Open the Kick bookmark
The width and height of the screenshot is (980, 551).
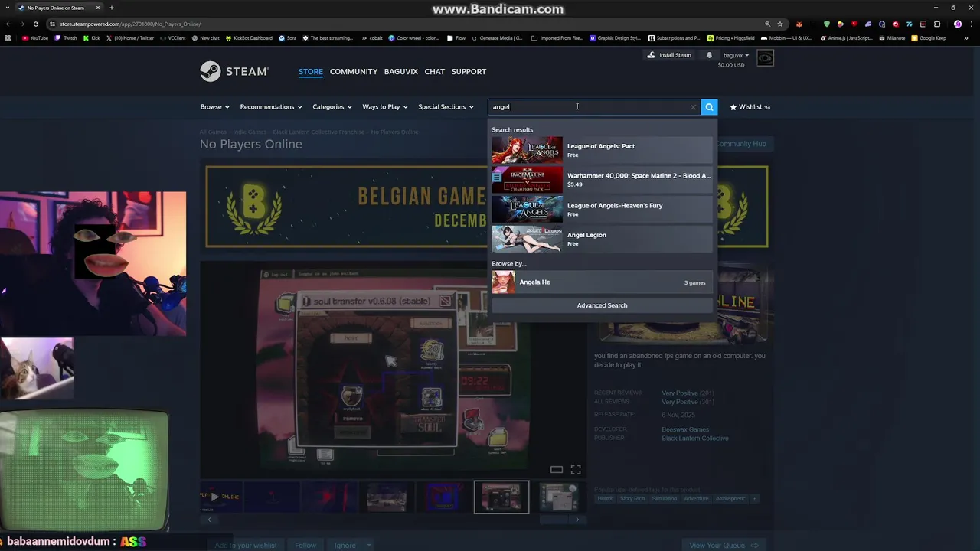[x=92, y=38]
